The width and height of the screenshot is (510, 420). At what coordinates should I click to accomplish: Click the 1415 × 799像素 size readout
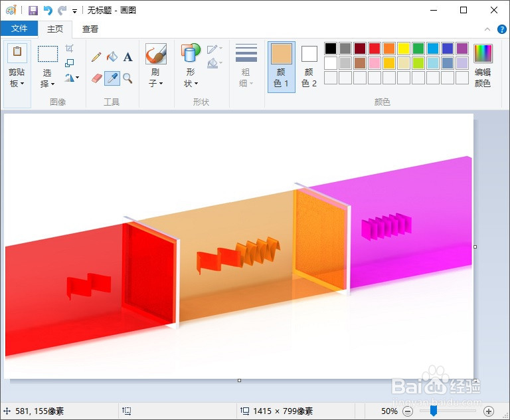pyautogui.click(x=283, y=411)
